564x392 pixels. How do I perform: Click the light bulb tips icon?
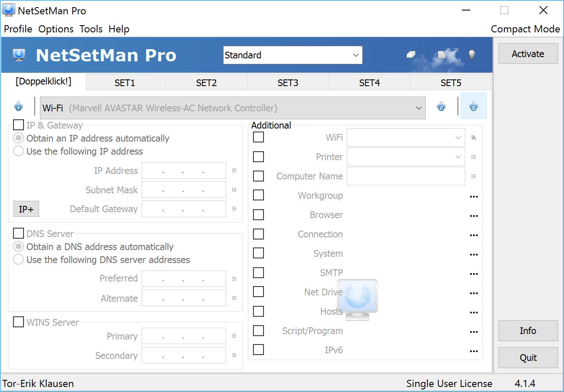pyautogui.click(x=472, y=55)
